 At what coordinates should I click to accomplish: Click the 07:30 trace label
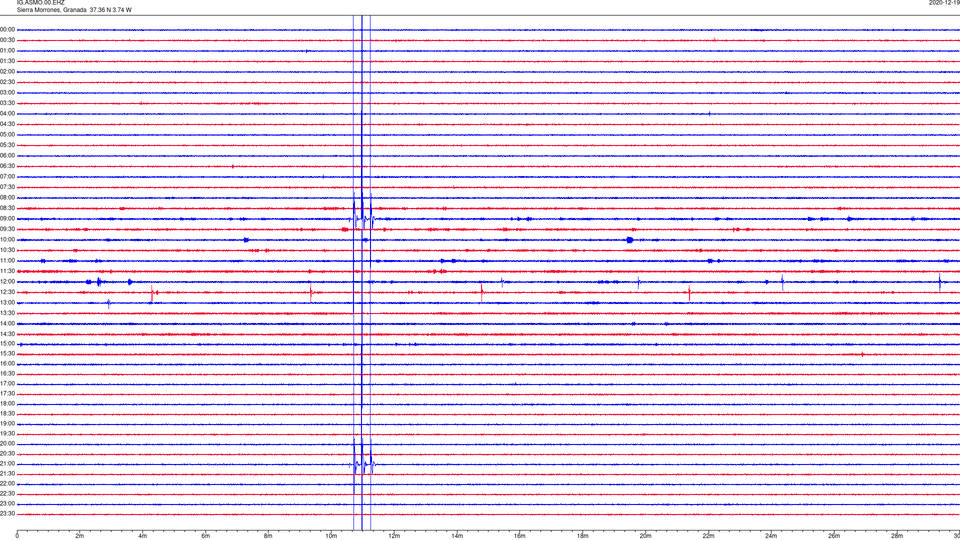point(7,187)
